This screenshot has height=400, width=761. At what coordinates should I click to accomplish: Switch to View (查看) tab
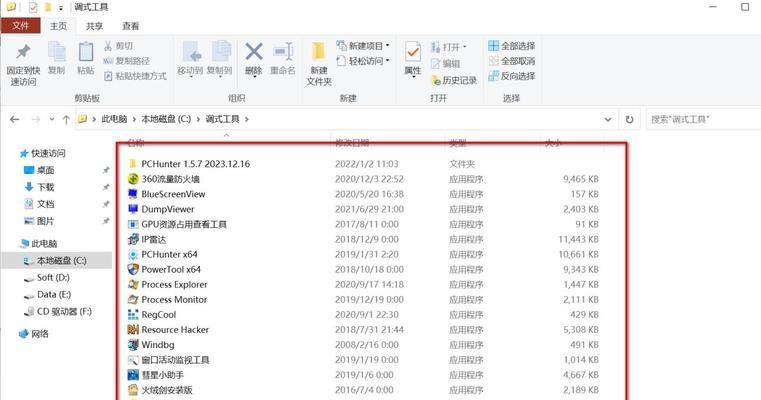(131, 26)
